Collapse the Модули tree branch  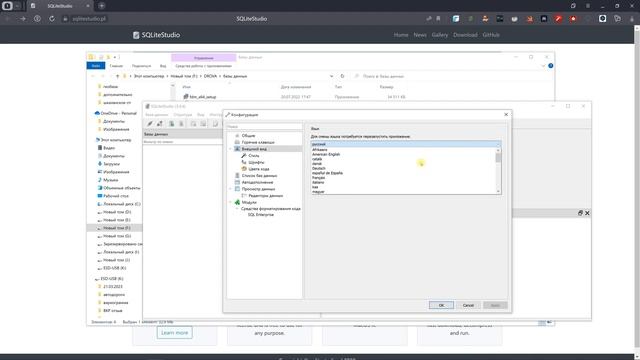point(231,202)
